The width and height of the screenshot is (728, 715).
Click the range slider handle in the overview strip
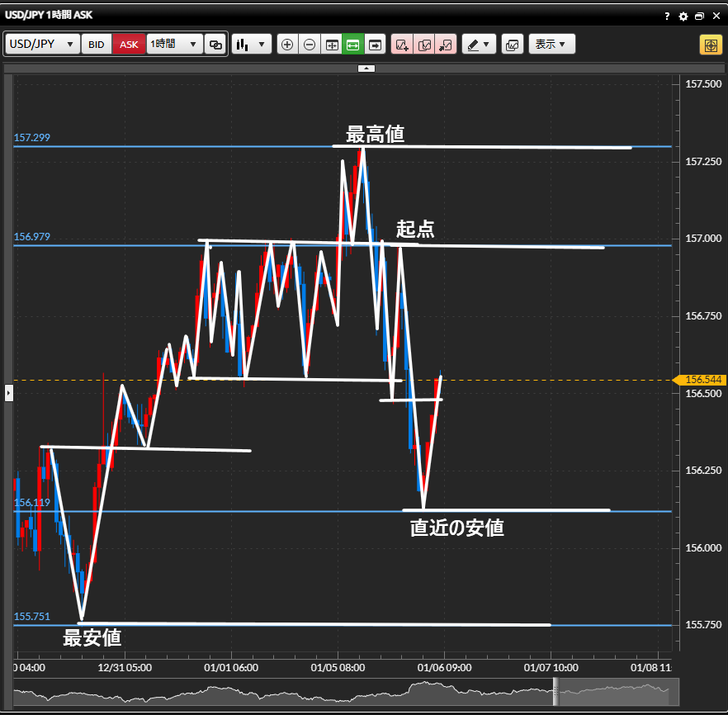coord(555,692)
